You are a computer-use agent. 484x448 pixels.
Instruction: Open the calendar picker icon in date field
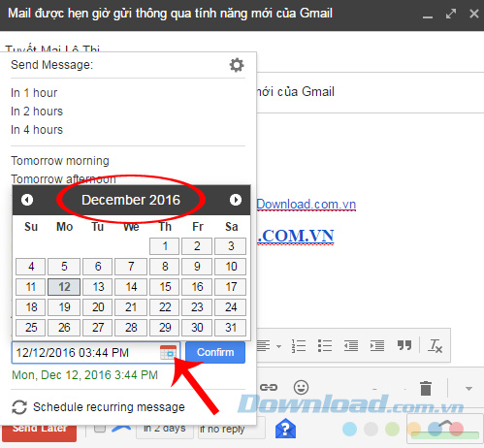(x=169, y=352)
